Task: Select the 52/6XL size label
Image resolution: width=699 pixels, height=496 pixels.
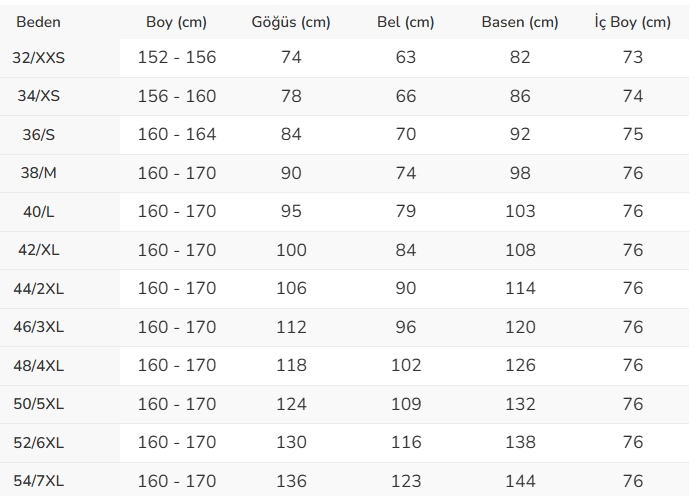Action: [x=39, y=442]
